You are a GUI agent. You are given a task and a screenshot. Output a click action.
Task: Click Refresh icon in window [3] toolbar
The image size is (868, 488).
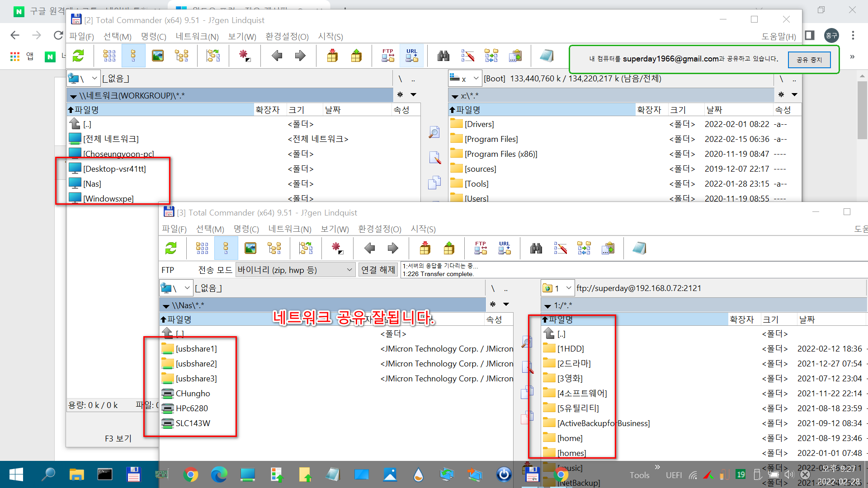pos(171,248)
